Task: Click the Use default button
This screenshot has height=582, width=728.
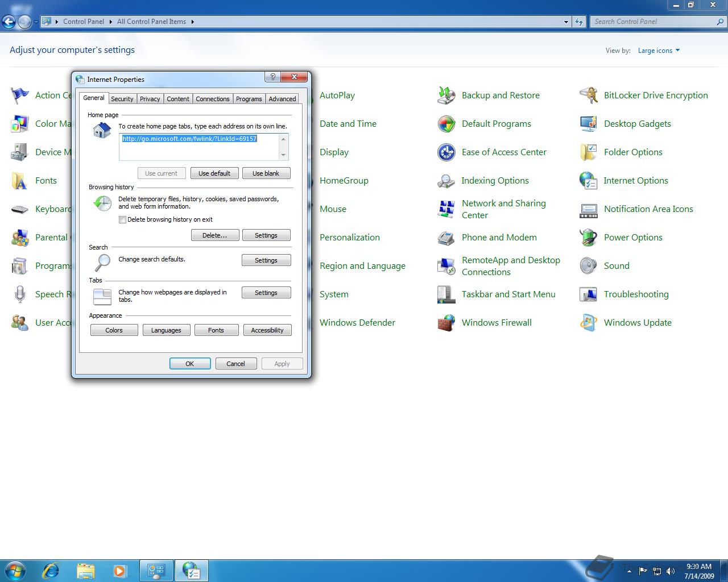Action: [214, 173]
